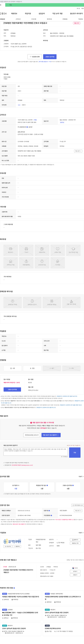This screenshot has width=84, height=644.
Task: Select the 기타 screening method box
Action: 71,368
